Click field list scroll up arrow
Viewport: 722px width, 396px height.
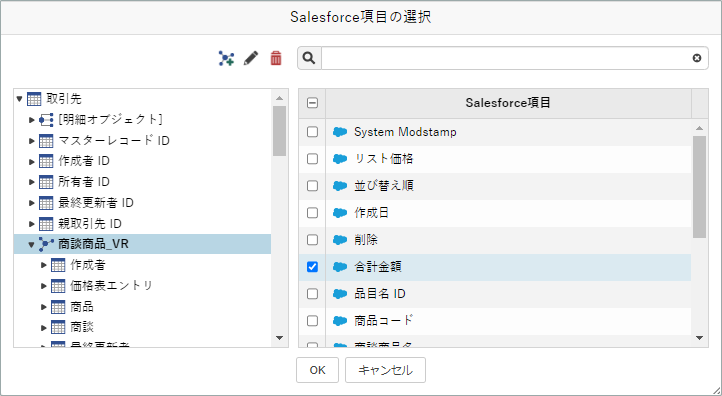click(x=699, y=128)
